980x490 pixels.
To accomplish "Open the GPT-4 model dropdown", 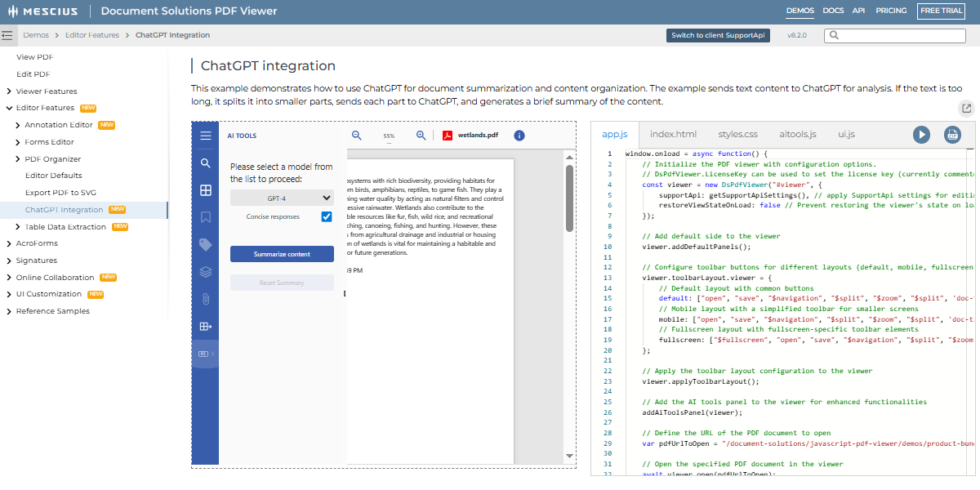I will 282,198.
